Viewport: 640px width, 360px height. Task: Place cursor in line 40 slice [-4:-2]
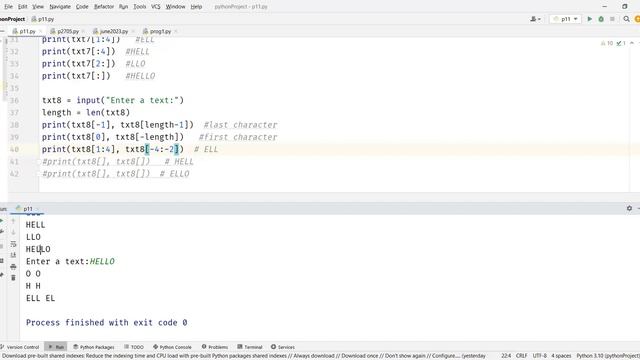[x=162, y=149]
